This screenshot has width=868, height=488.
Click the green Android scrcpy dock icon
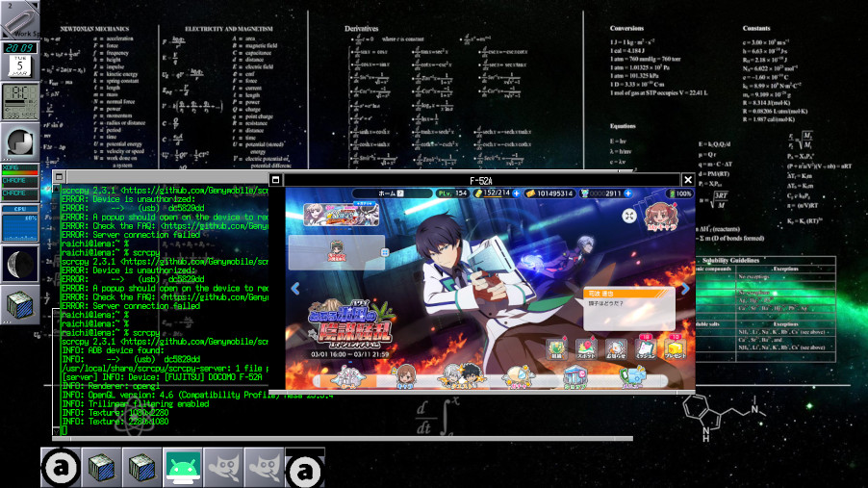(183, 468)
